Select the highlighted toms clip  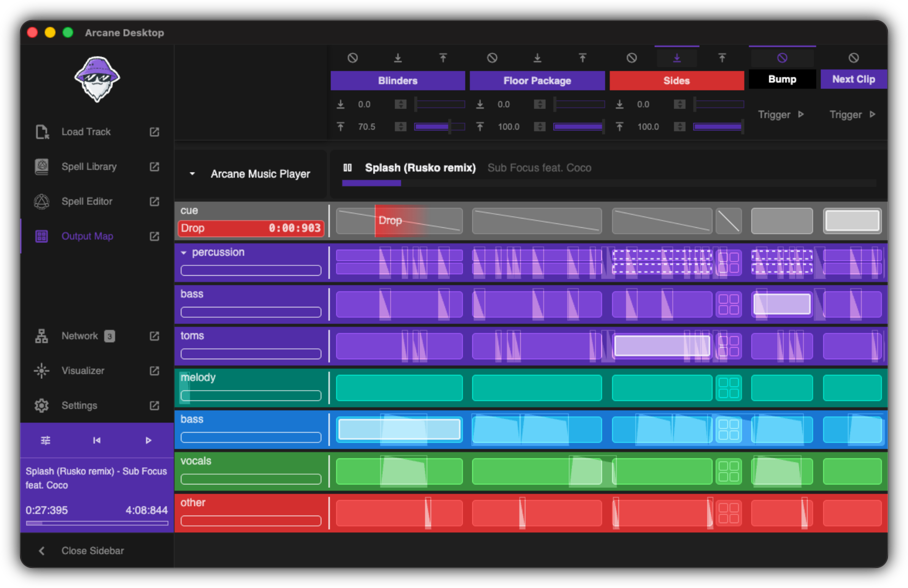[662, 346]
